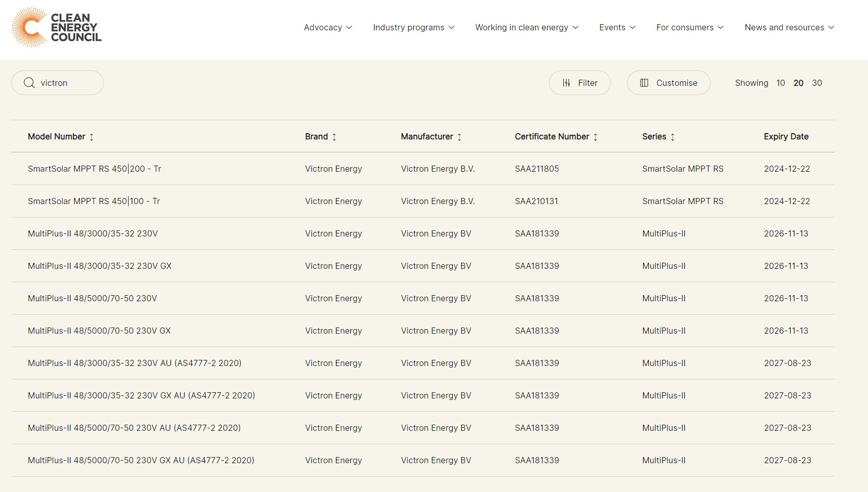This screenshot has width=868, height=492.
Task: Show 30 results per page
Action: [x=817, y=83]
